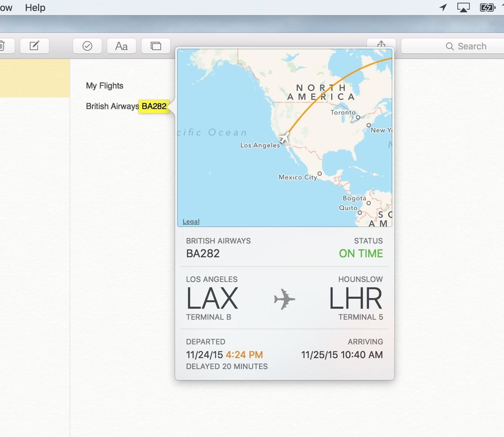504x437 pixels.
Task: Click the My Flights note title
Action: click(105, 86)
